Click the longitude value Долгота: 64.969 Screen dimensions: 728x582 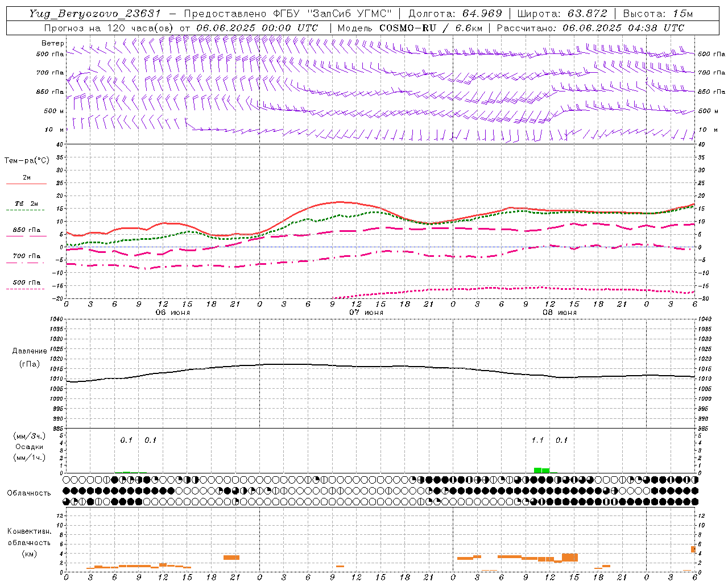pos(456,14)
